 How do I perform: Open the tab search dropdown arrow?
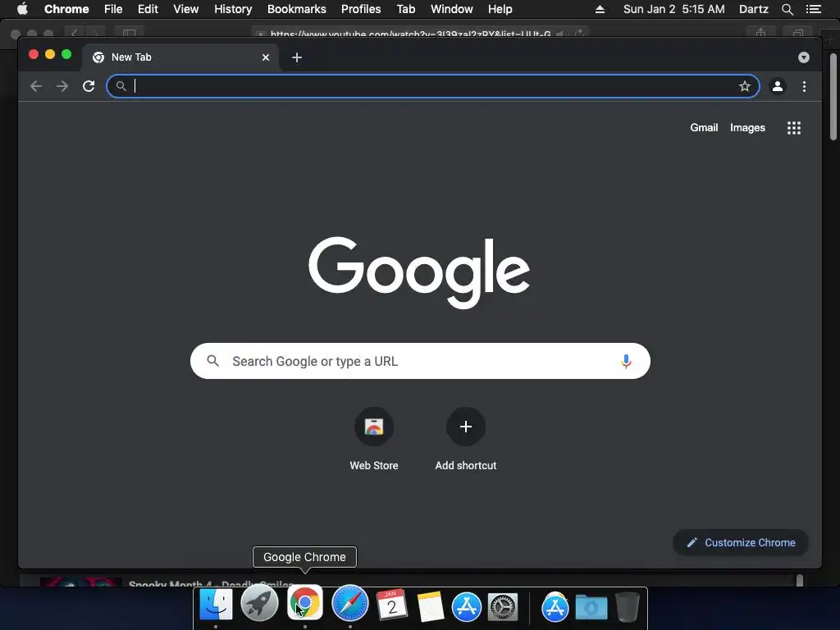click(804, 57)
